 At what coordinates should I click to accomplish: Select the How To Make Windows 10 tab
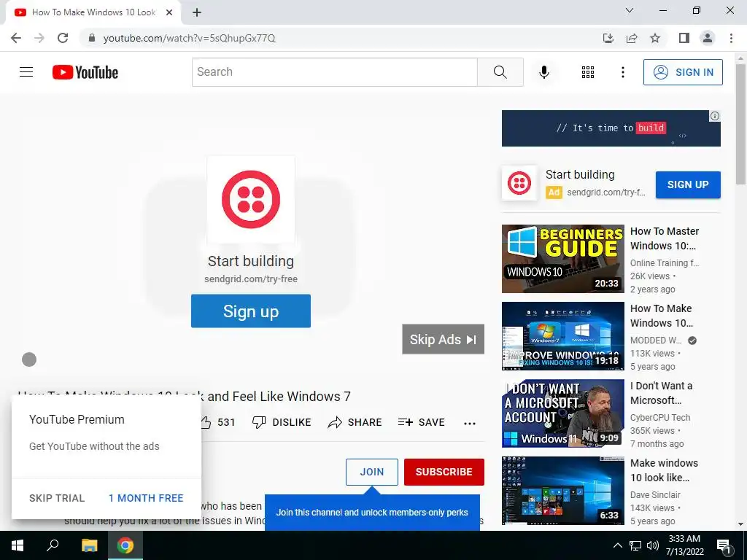(x=93, y=12)
